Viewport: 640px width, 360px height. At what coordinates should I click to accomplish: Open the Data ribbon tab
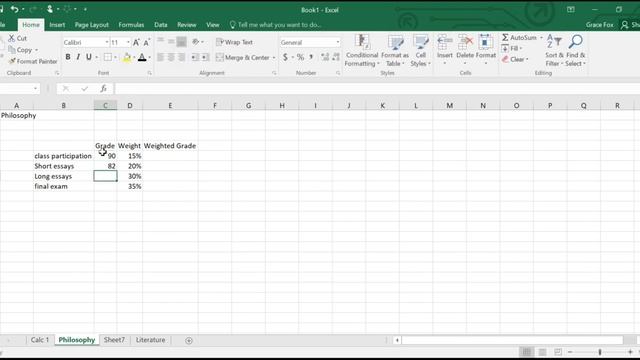pyautogui.click(x=160, y=25)
